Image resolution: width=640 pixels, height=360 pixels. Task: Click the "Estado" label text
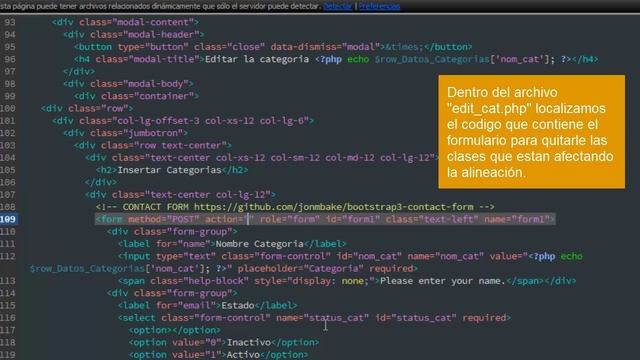point(238,305)
